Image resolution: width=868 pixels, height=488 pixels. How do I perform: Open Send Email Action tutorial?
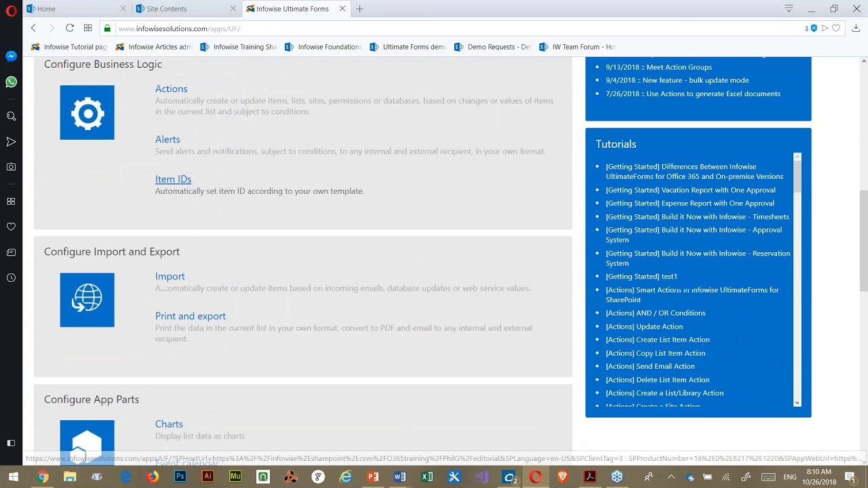coord(650,366)
